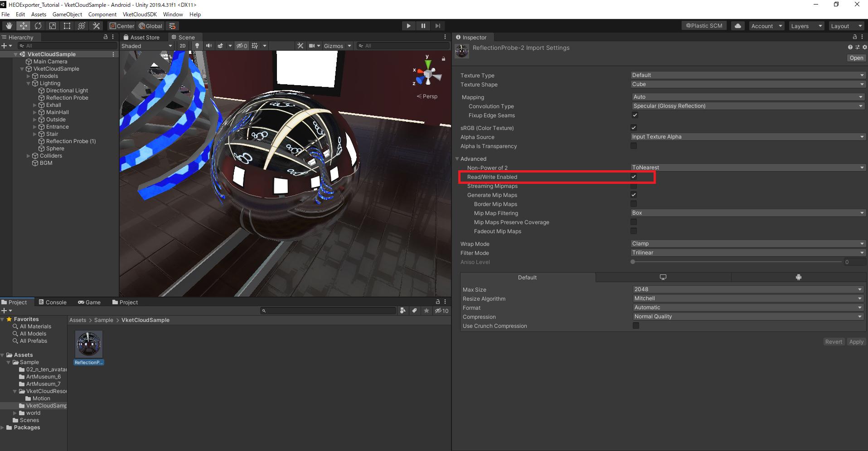Click the Unity cloud services icon
868x451 pixels.
(x=737, y=25)
